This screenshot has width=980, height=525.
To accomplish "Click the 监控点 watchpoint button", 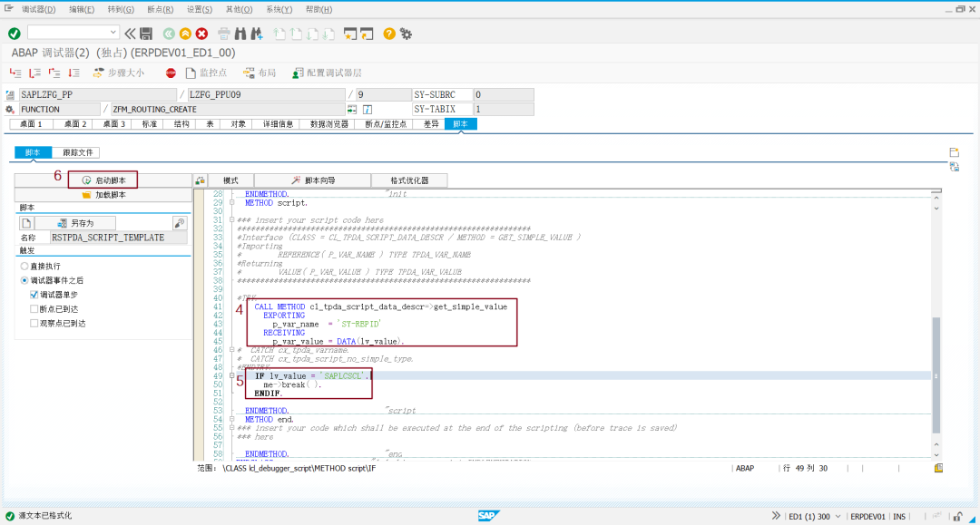I will (207, 73).
